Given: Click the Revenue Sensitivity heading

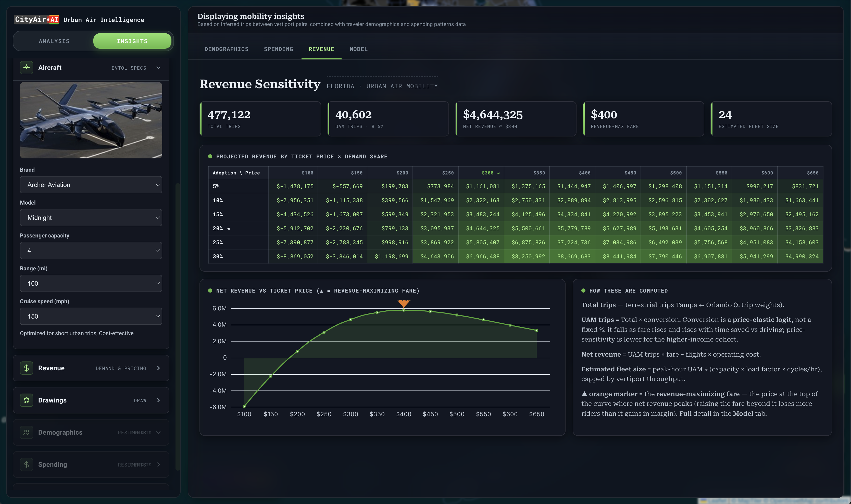Looking at the screenshot, I should pyautogui.click(x=260, y=84).
